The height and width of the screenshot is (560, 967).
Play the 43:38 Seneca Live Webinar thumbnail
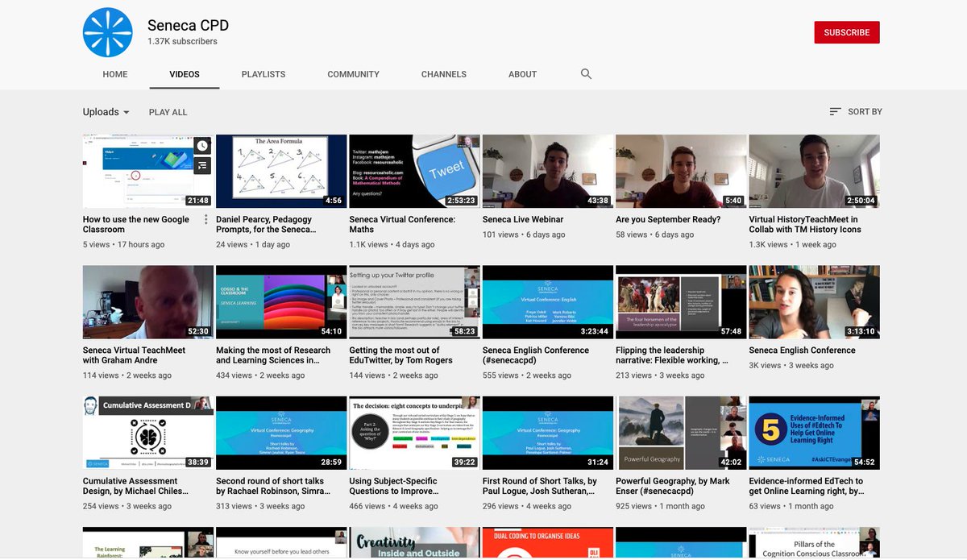pyautogui.click(x=548, y=171)
